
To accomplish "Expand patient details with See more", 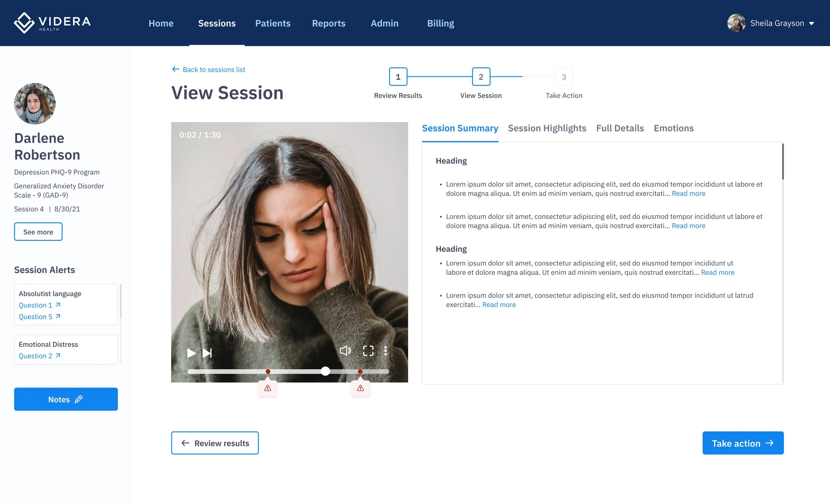I will tap(38, 232).
